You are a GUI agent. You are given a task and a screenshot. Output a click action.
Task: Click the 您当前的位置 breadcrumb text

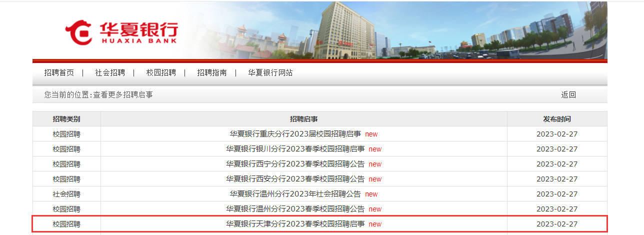click(x=98, y=94)
